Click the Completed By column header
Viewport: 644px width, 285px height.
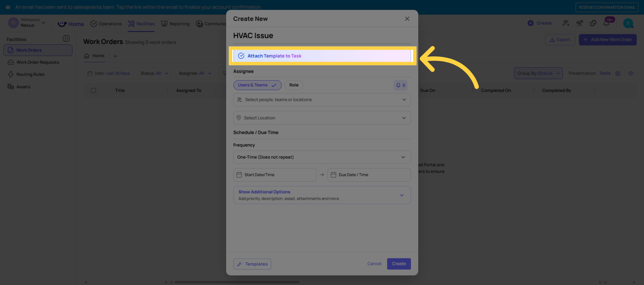[556, 91]
